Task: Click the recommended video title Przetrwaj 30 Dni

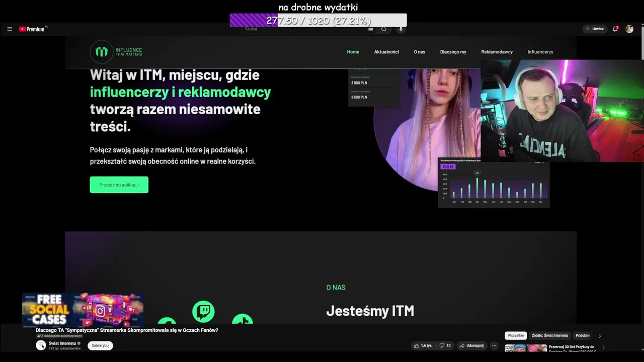Action: (x=572, y=348)
